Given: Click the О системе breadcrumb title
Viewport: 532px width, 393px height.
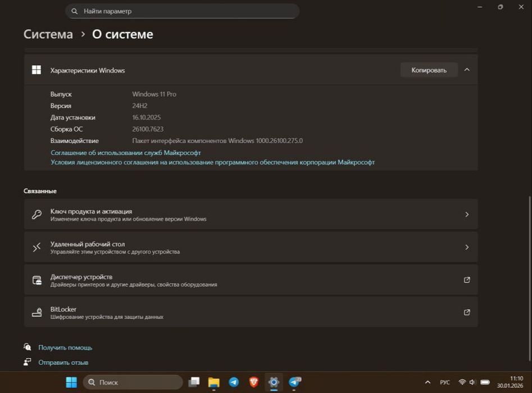Looking at the screenshot, I should [x=122, y=34].
